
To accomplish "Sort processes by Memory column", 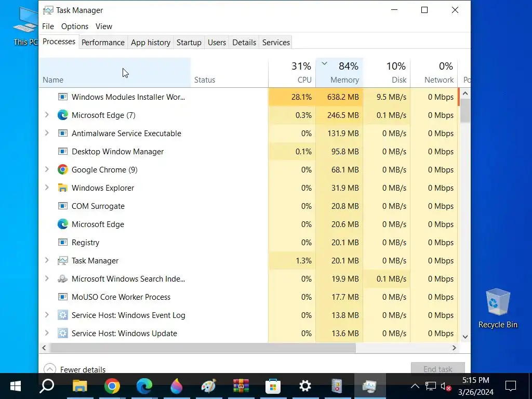I will pos(339,73).
